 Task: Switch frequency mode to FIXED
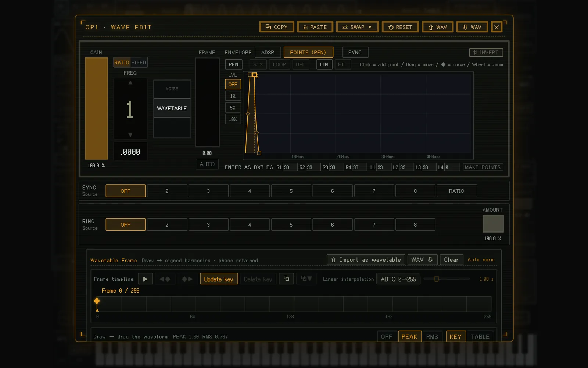pyautogui.click(x=139, y=63)
